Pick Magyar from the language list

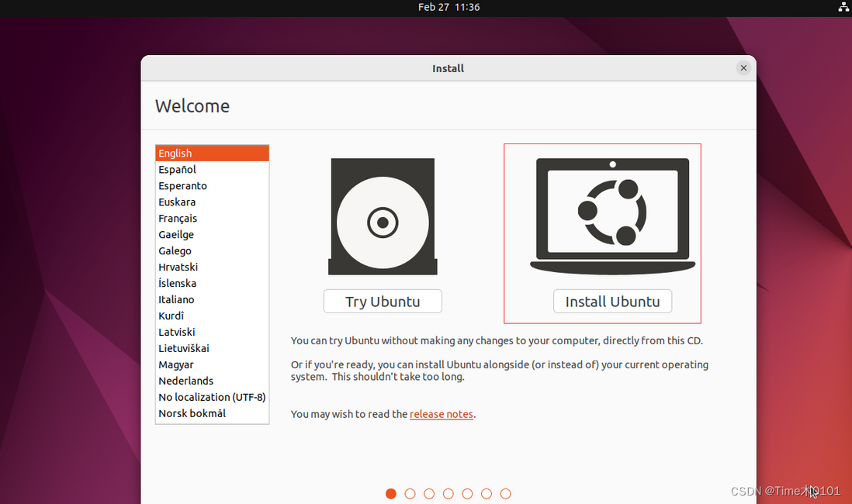[x=212, y=365]
